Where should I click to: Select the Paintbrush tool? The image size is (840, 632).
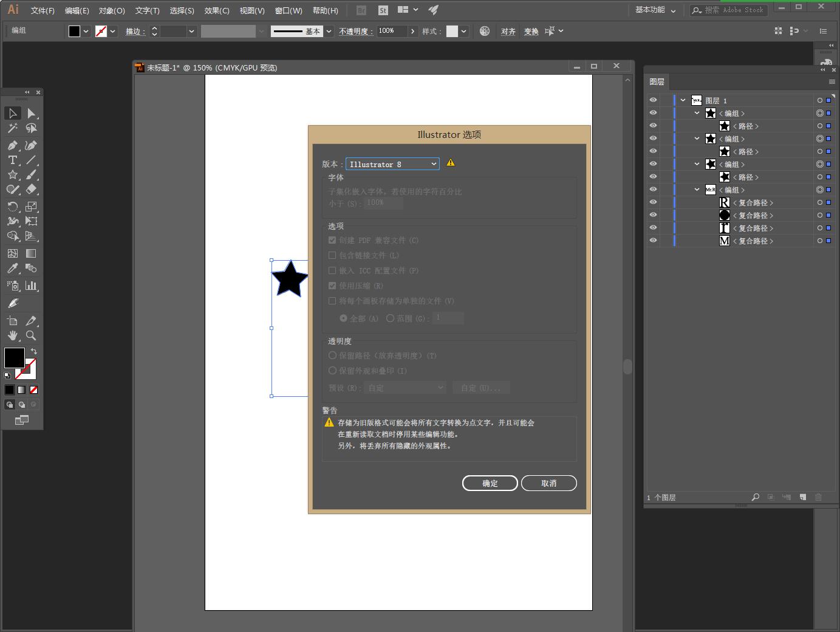32,175
